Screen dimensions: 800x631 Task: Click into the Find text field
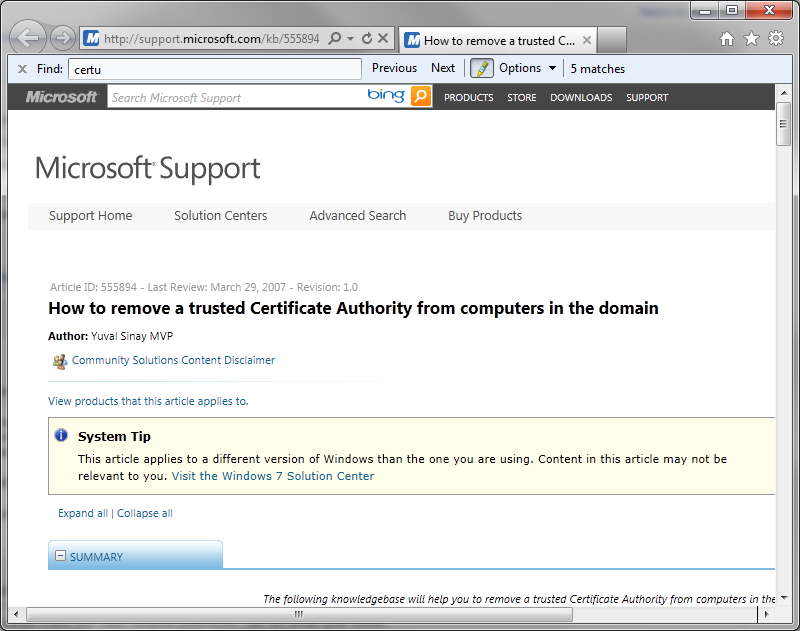point(215,69)
